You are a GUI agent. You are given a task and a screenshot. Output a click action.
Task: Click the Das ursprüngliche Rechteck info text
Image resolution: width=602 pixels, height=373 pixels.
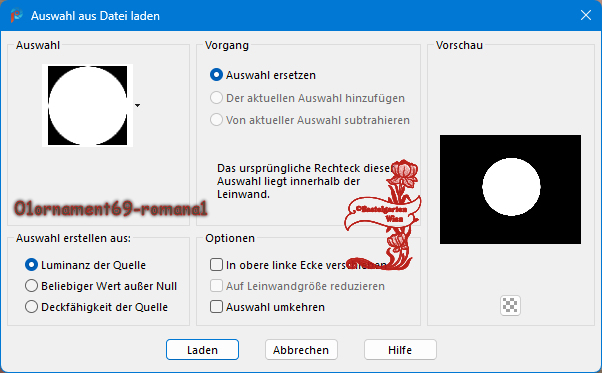(303, 181)
